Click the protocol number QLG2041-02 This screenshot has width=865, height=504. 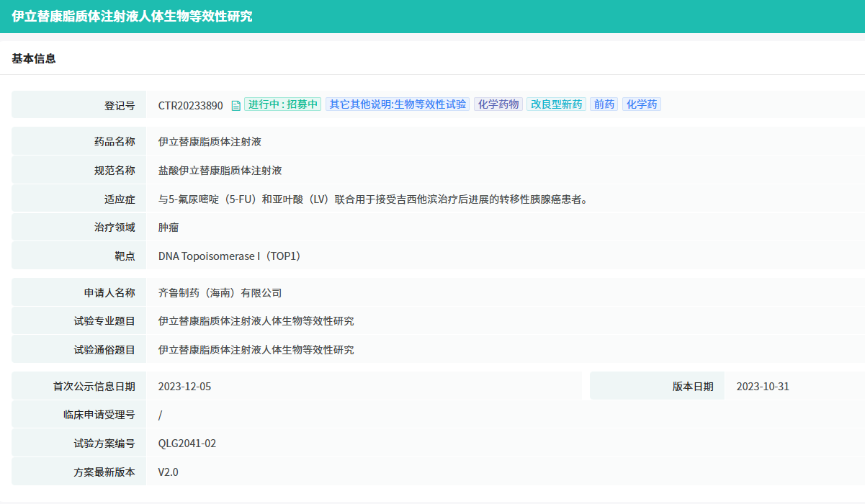pyautogui.click(x=187, y=444)
